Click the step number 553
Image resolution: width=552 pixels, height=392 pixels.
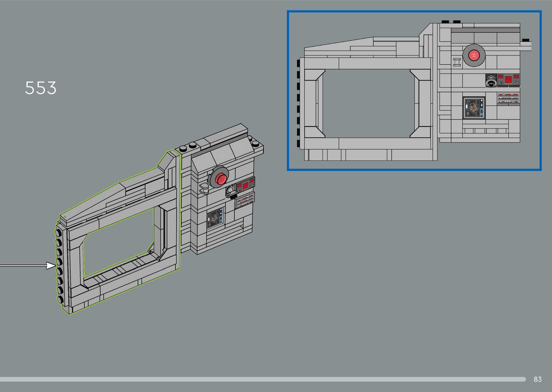point(41,88)
